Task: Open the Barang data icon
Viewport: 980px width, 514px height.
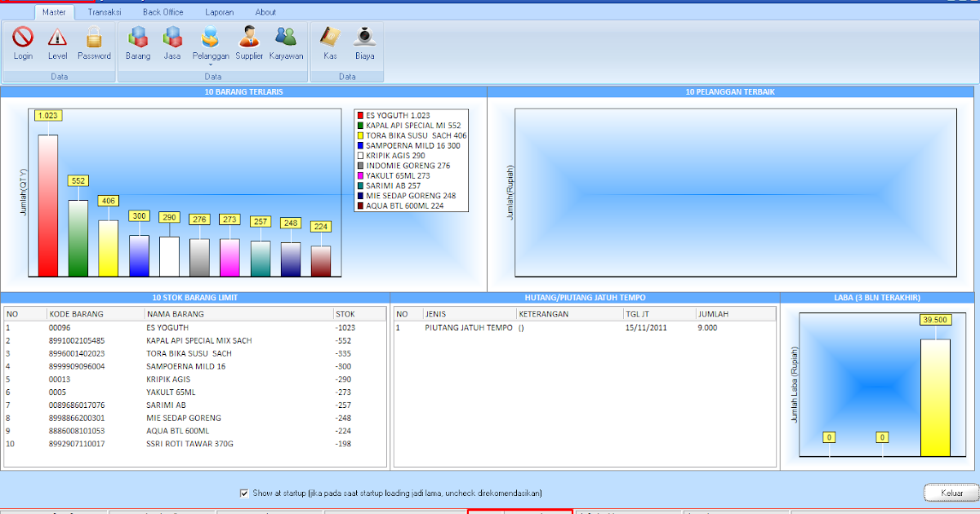Action: click(x=138, y=43)
